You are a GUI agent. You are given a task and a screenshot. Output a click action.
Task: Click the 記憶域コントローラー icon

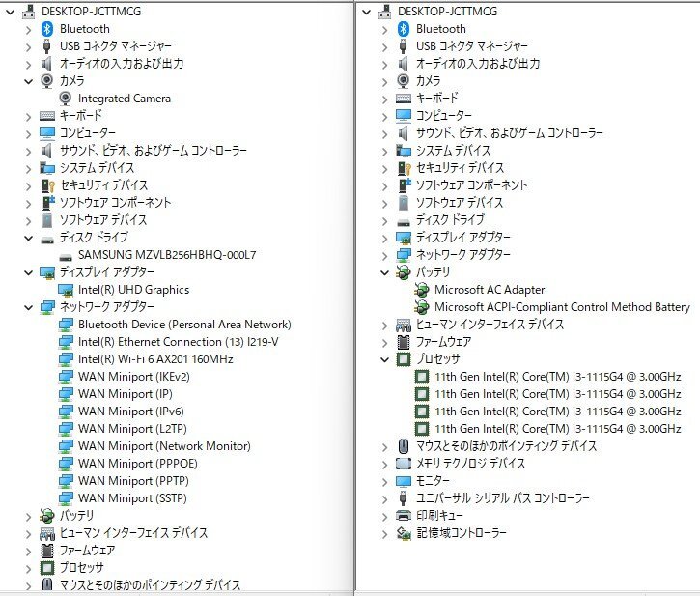click(404, 533)
